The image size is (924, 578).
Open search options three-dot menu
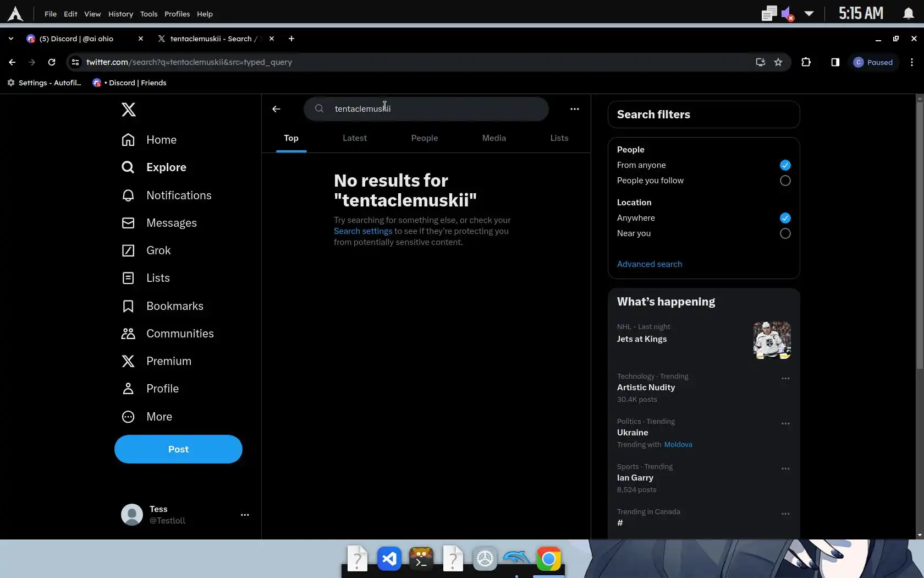point(574,109)
